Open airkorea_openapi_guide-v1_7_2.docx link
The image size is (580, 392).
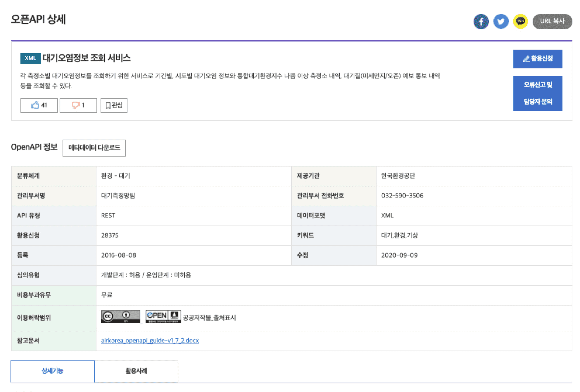click(150, 341)
